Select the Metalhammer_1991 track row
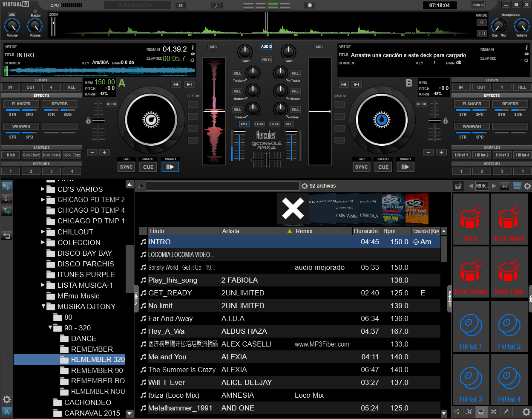This screenshot has width=532, height=419. click(290, 408)
